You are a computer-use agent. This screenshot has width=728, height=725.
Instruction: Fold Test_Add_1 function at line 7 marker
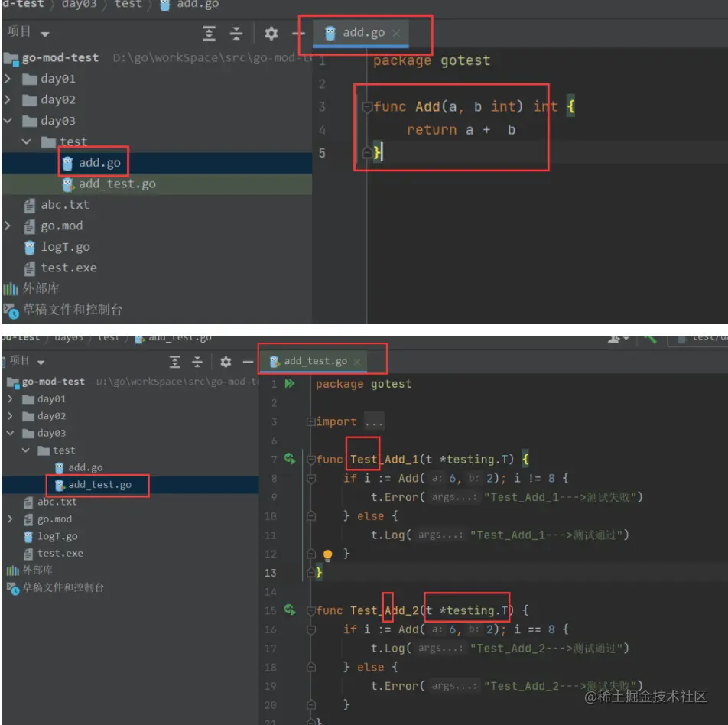pos(311,460)
